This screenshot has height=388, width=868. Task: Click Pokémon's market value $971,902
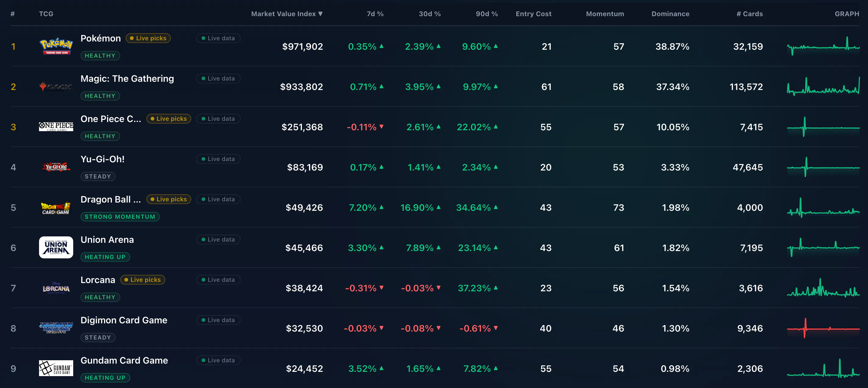302,47
